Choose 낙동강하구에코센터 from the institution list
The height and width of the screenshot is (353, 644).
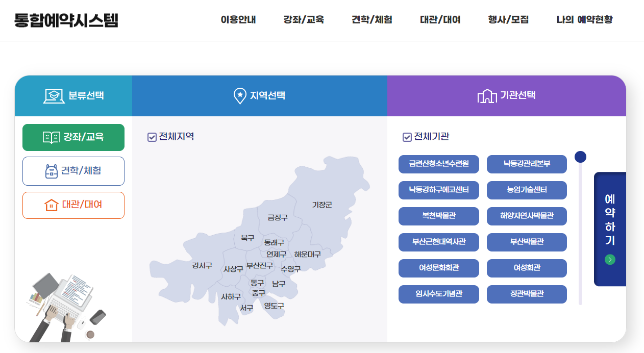pos(438,190)
